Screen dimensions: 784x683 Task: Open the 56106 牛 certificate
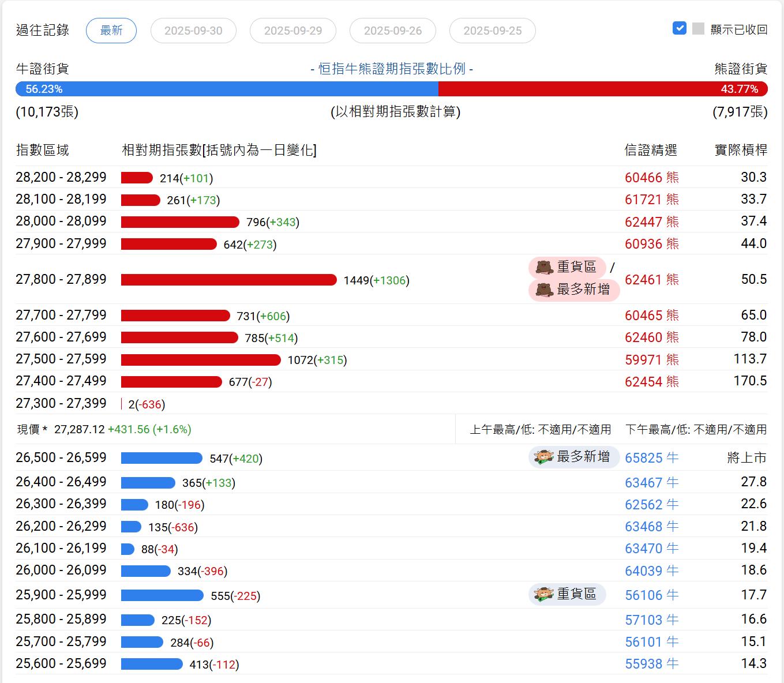coord(652,595)
